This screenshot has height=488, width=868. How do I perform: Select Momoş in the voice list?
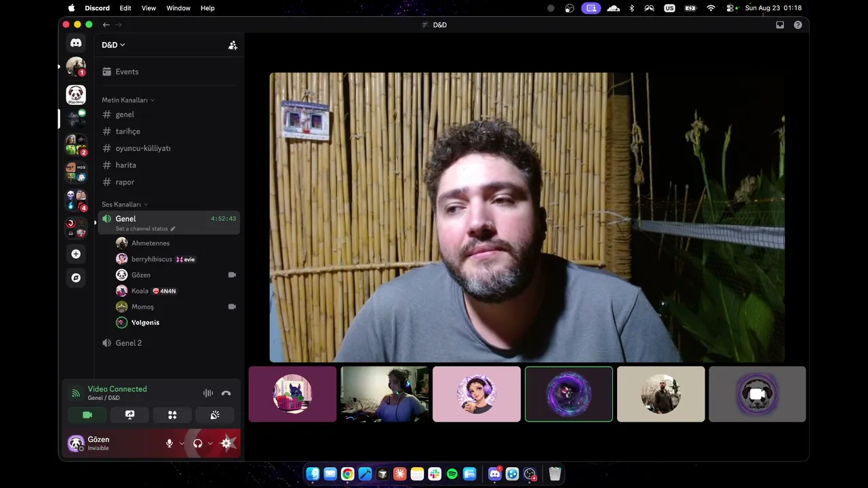click(x=176, y=307)
